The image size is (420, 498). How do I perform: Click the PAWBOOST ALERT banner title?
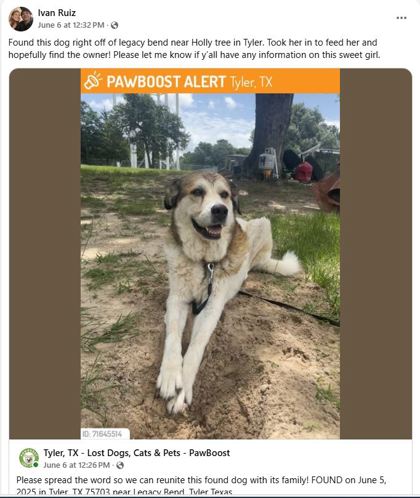point(166,82)
